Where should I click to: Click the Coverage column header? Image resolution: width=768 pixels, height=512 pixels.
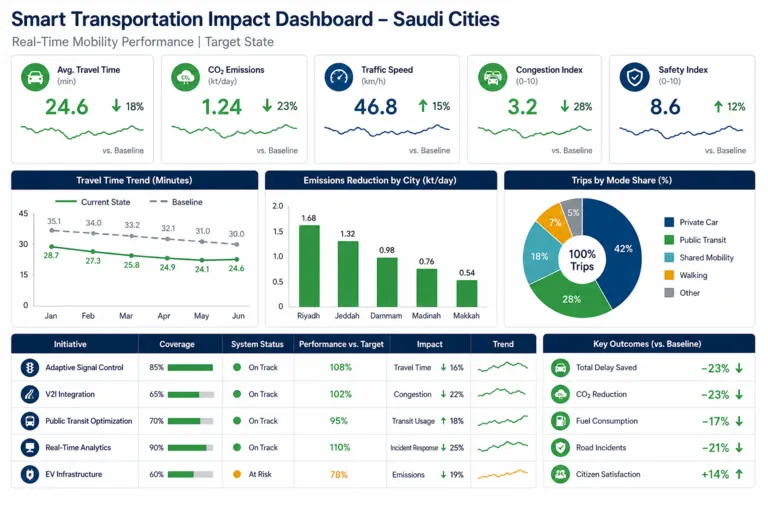click(x=177, y=344)
